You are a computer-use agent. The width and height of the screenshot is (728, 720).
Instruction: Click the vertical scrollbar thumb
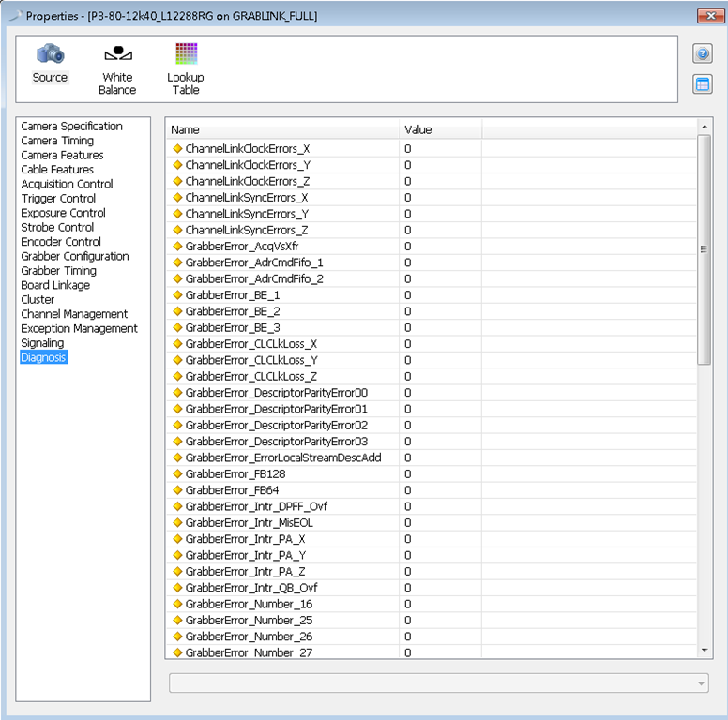705,249
